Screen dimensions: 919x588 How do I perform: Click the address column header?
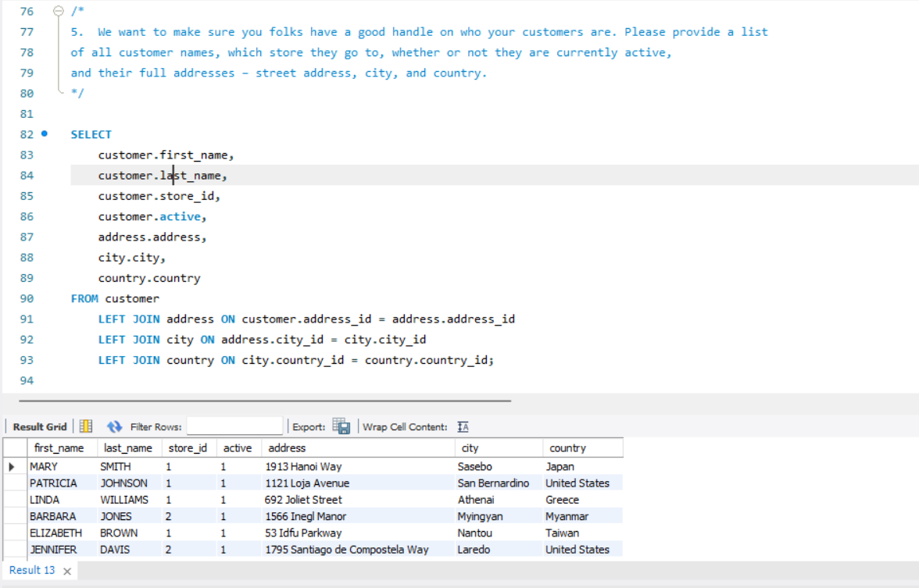point(358,448)
